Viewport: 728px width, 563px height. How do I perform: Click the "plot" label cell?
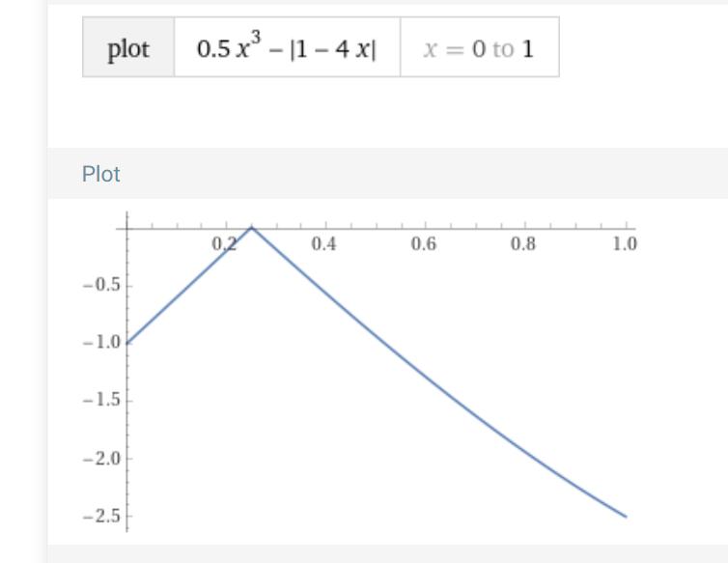pos(128,48)
